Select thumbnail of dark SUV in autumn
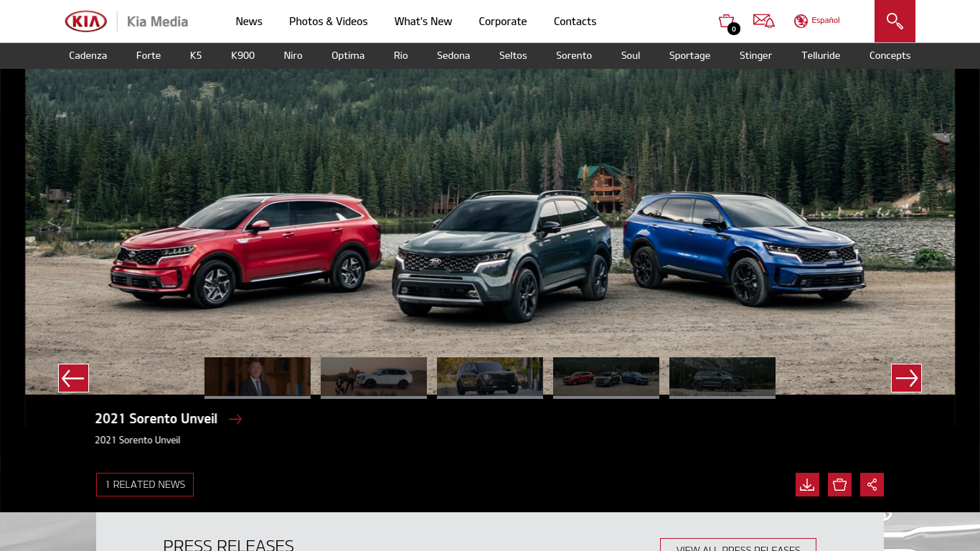Image resolution: width=980 pixels, height=551 pixels. 490,377
